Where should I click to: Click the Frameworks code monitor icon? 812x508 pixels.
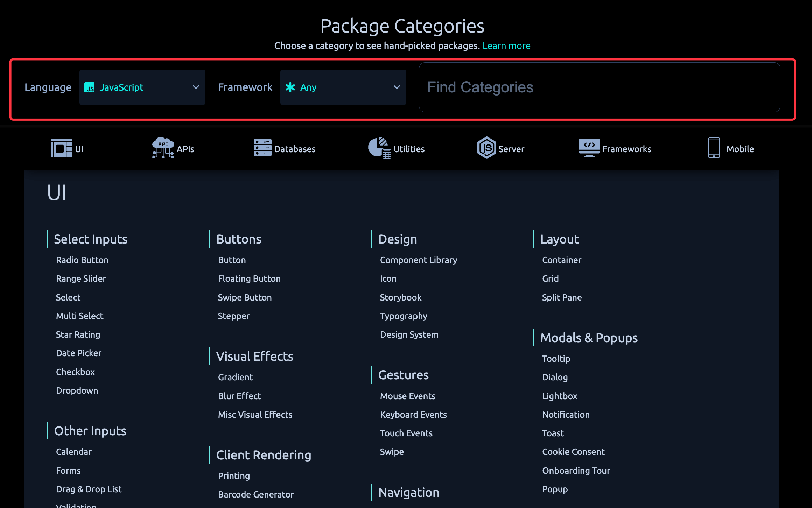(x=589, y=148)
